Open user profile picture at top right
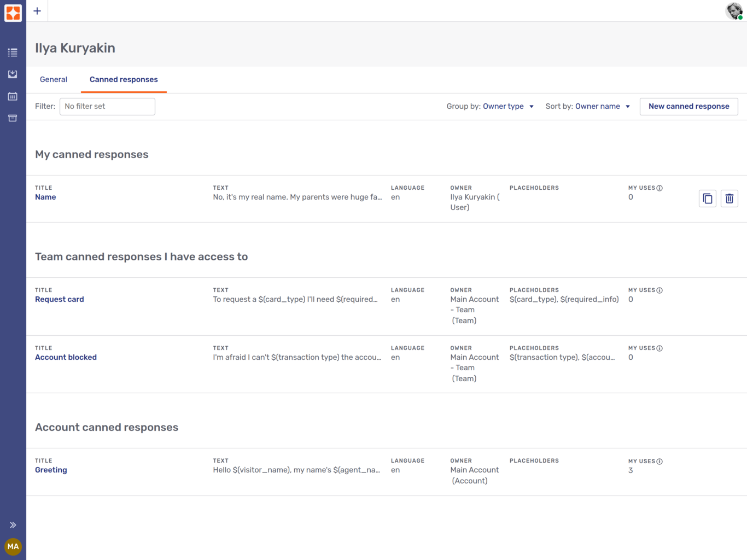 pos(733,11)
